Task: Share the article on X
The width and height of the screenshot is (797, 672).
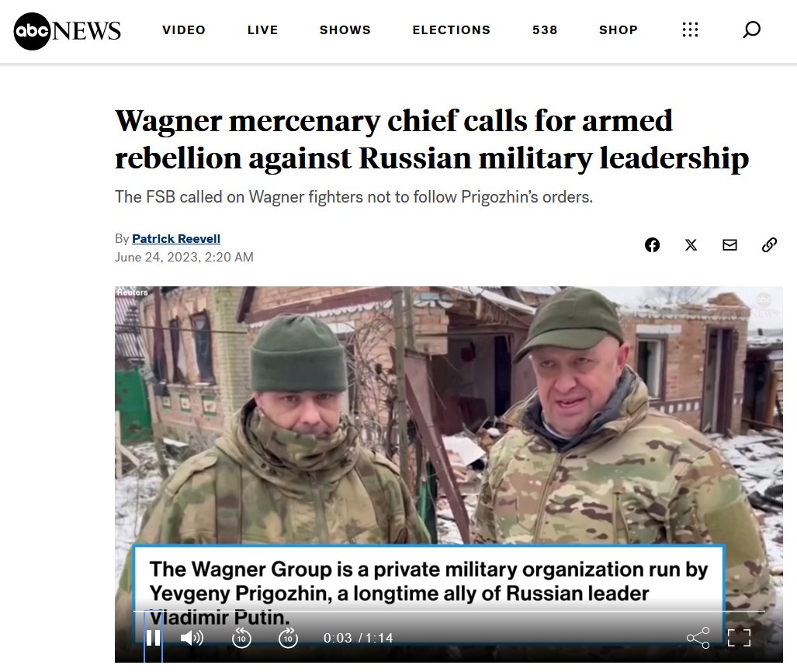Action: (691, 245)
